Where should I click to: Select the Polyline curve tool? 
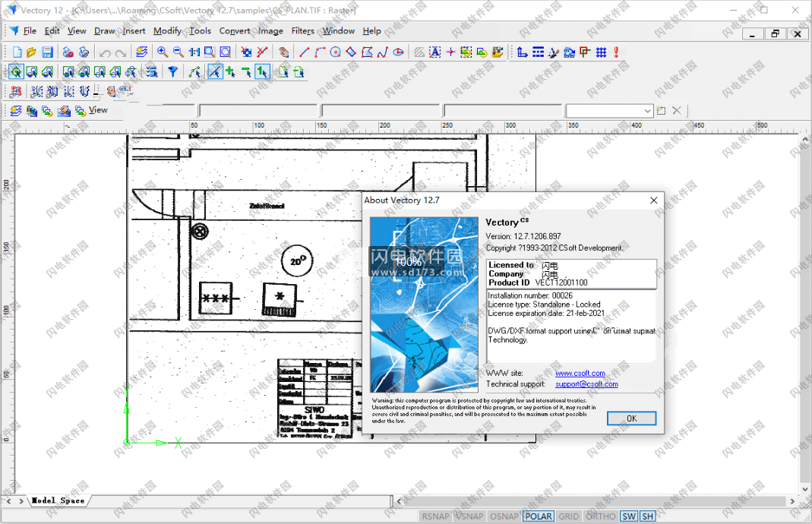tap(383, 52)
